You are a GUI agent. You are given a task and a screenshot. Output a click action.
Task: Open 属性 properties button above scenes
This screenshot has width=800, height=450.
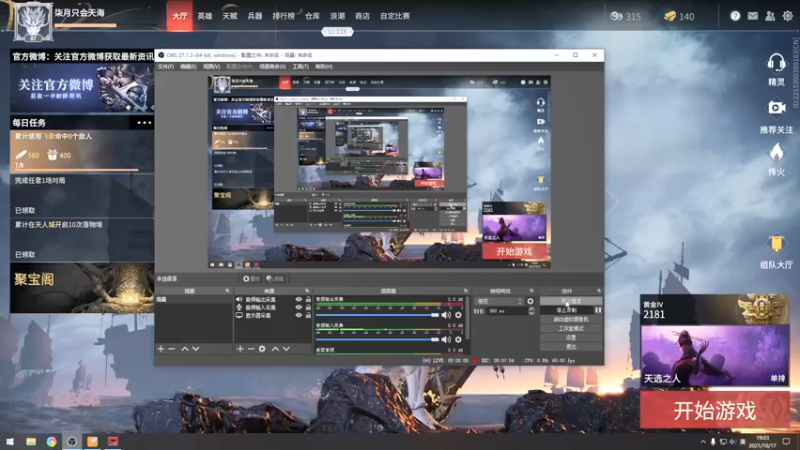[x=251, y=279]
